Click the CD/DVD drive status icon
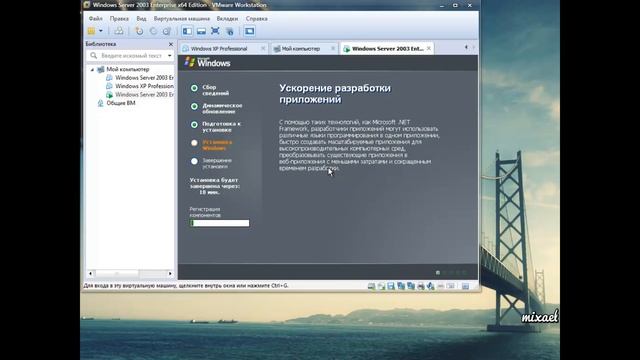 [381, 286]
